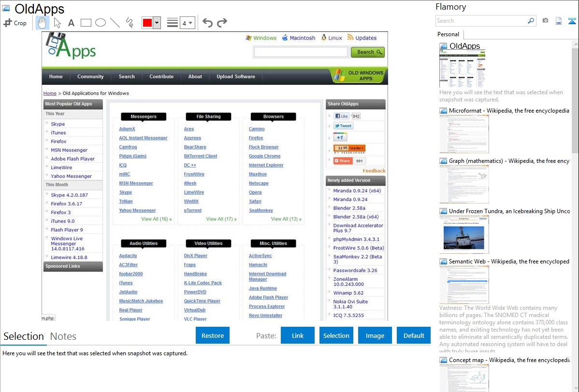The width and height of the screenshot is (579, 392).
Task: Click the Tweet button
Action: tap(343, 126)
